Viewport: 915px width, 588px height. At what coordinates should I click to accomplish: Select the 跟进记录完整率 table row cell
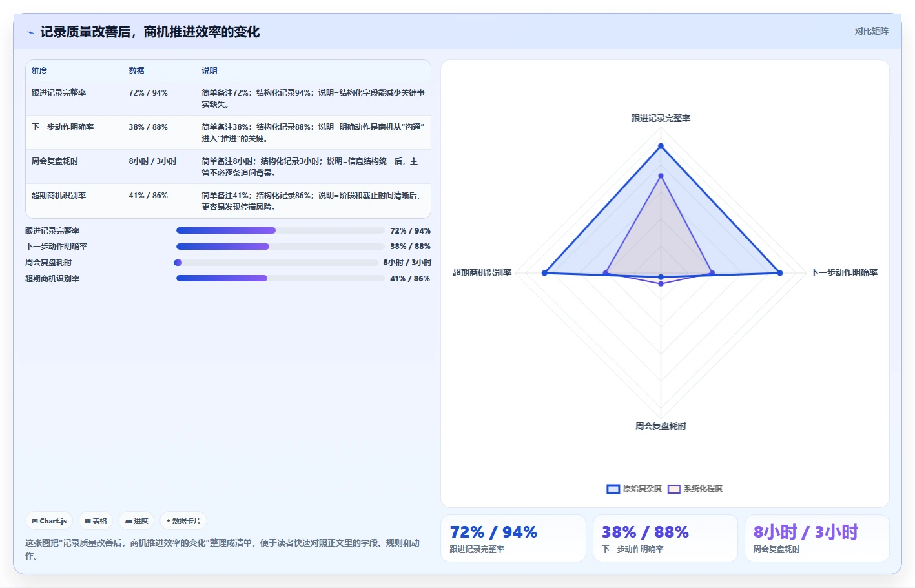(x=59, y=93)
